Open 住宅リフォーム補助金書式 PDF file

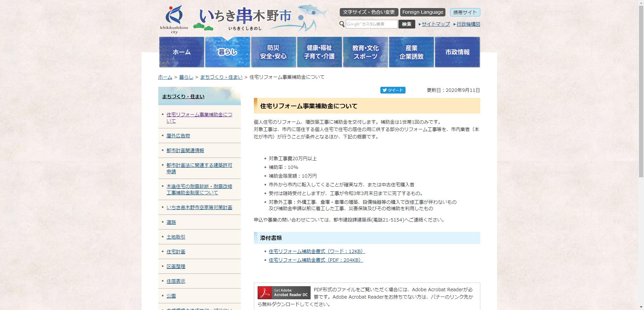[315, 260]
